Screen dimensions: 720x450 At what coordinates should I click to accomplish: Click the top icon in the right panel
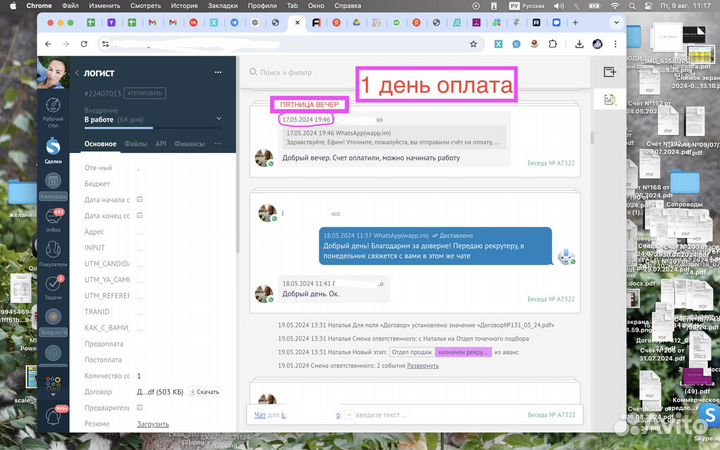pyautogui.click(x=609, y=72)
